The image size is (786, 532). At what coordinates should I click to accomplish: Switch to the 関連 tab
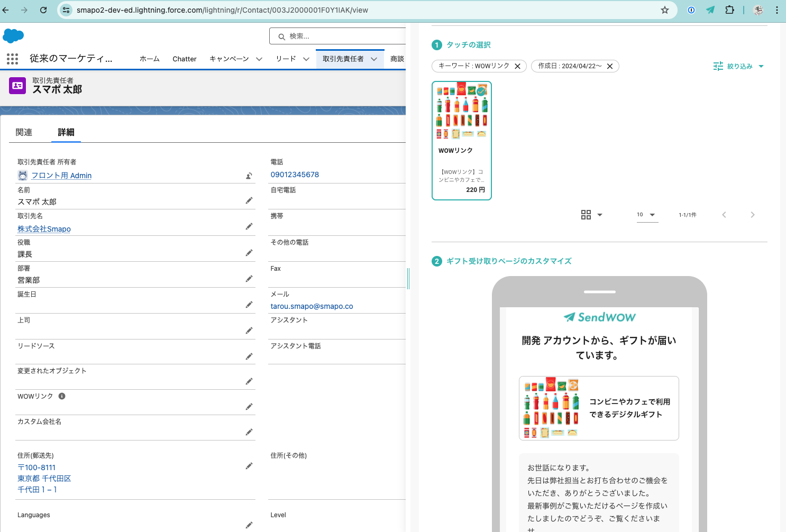coord(24,132)
